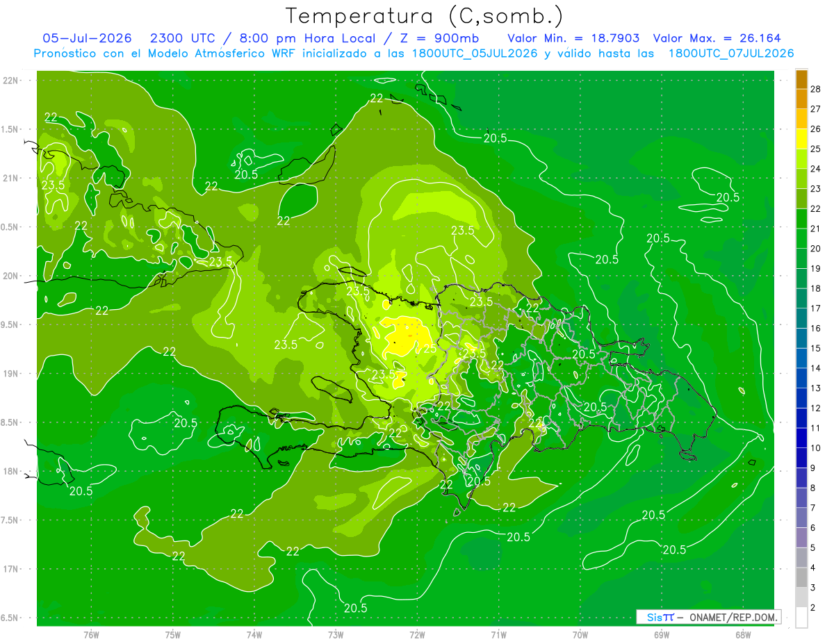Click the '70W' longitude axis label
This screenshot has height=644, width=834.
580,635
